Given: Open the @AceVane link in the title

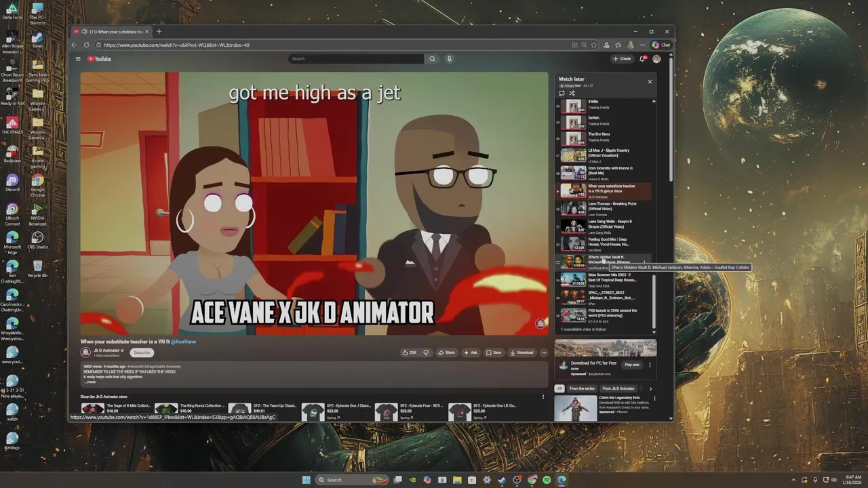Looking at the screenshot, I should (x=183, y=342).
